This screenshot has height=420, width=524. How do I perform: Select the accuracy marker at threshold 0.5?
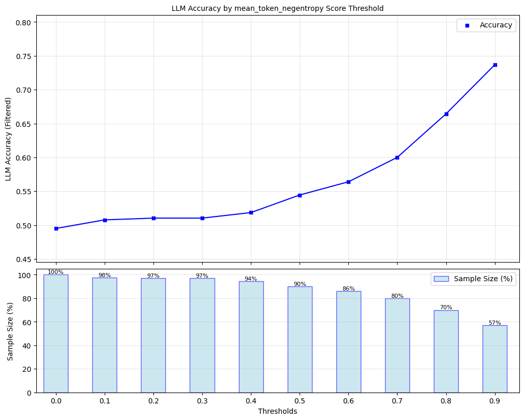pos(300,195)
